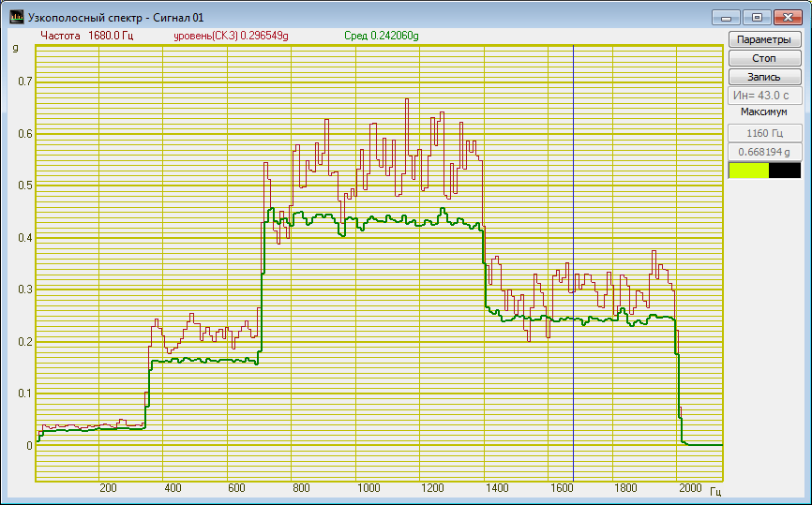Click the 0.7 label on g axis
Viewport: 812px width, 505px height.
tap(25, 82)
